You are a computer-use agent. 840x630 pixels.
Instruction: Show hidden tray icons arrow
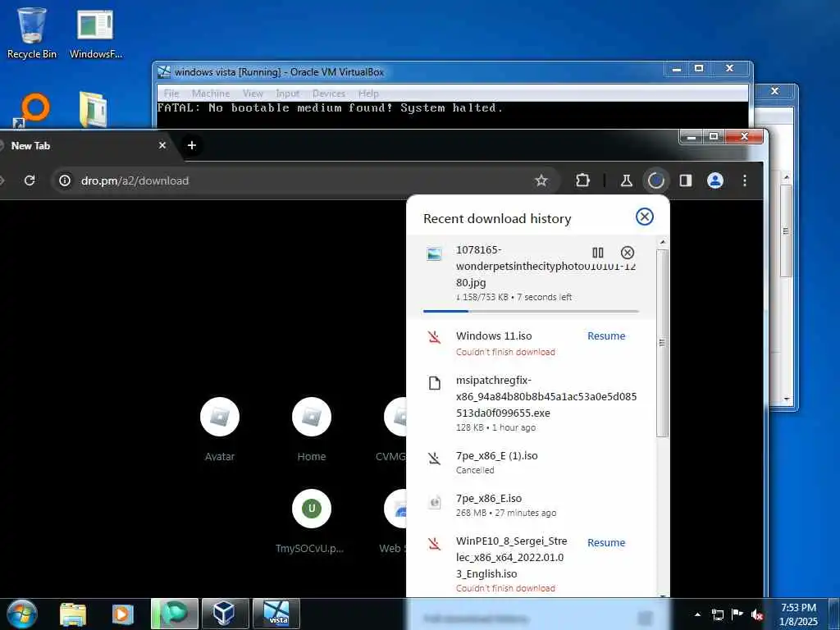pyautogui.click(x=697, y=614)
